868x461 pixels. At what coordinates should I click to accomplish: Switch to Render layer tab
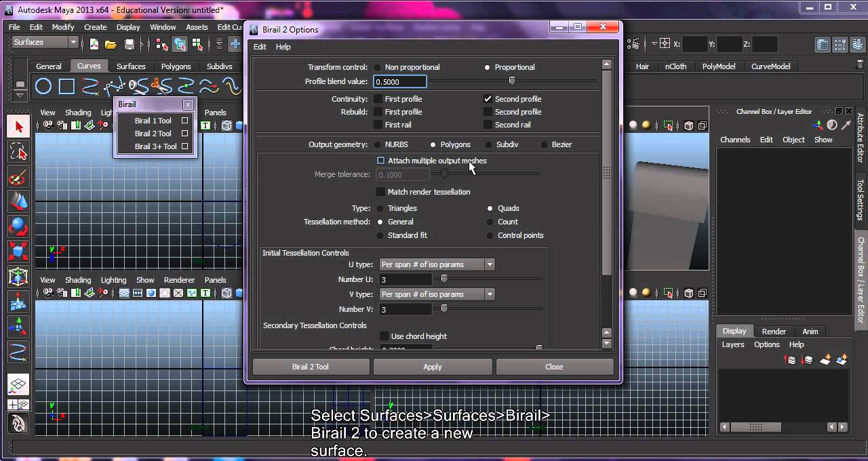point(774,332)
